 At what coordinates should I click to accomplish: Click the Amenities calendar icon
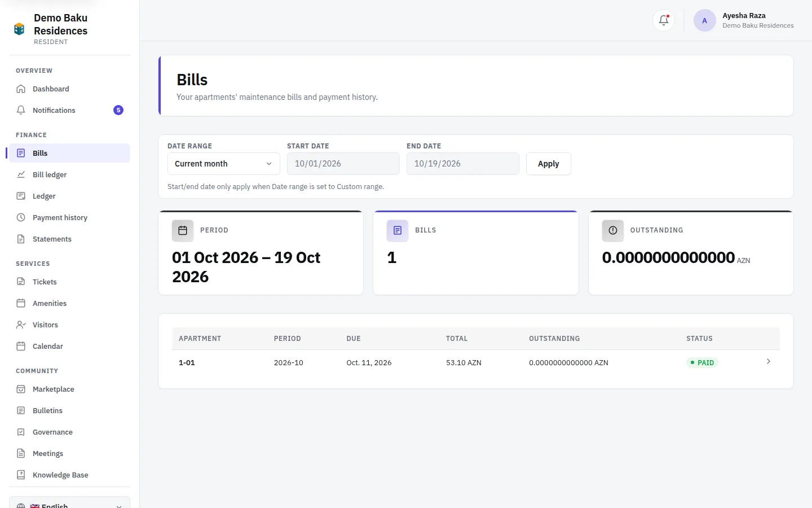[21, 303]
